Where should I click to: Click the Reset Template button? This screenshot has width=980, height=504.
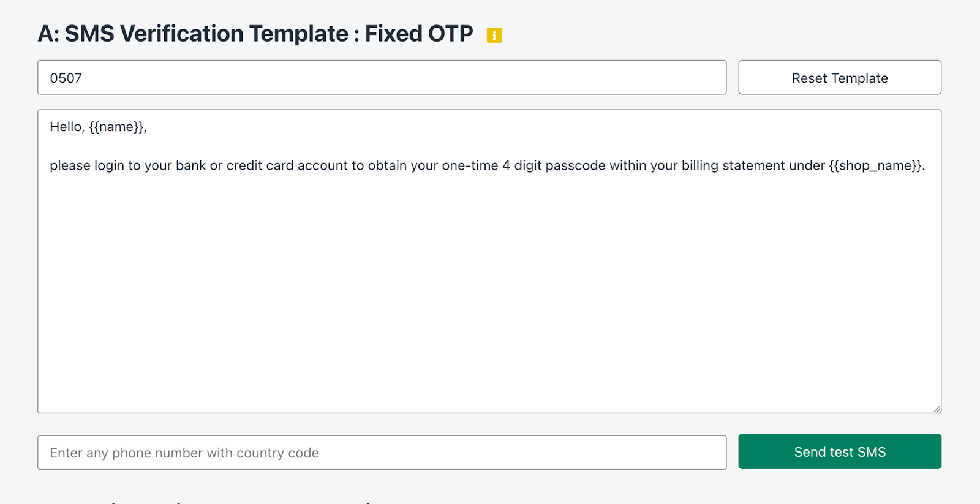pos(840,77)
